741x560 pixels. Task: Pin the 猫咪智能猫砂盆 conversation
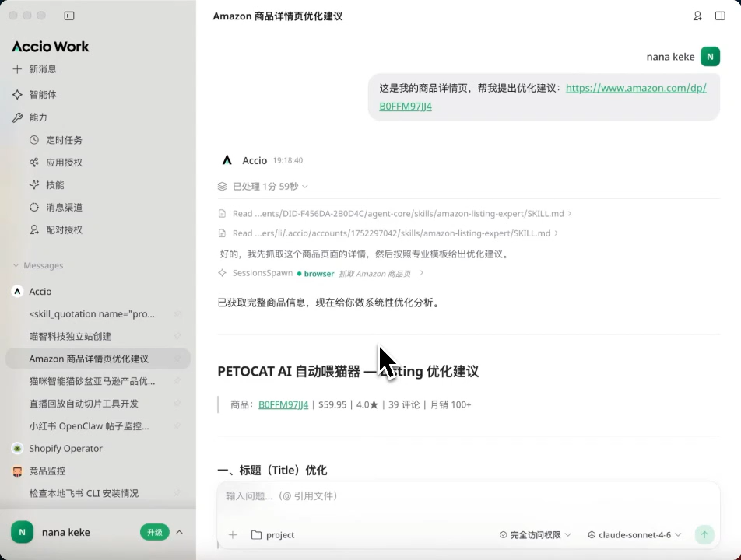(x=177, y=381)
